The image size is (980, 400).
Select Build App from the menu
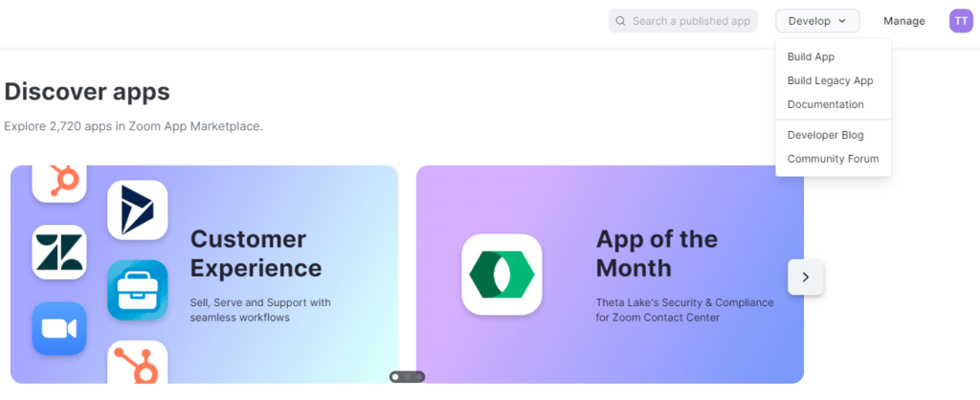[811, 57]
